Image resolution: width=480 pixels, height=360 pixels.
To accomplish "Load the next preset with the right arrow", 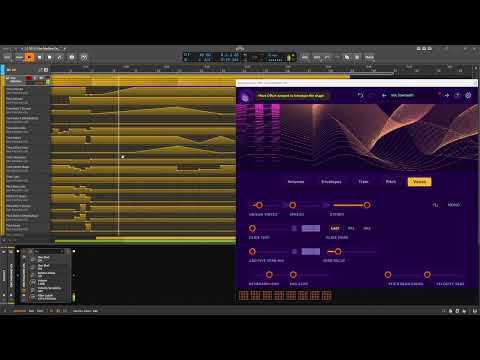I will (x=447, y=95).
